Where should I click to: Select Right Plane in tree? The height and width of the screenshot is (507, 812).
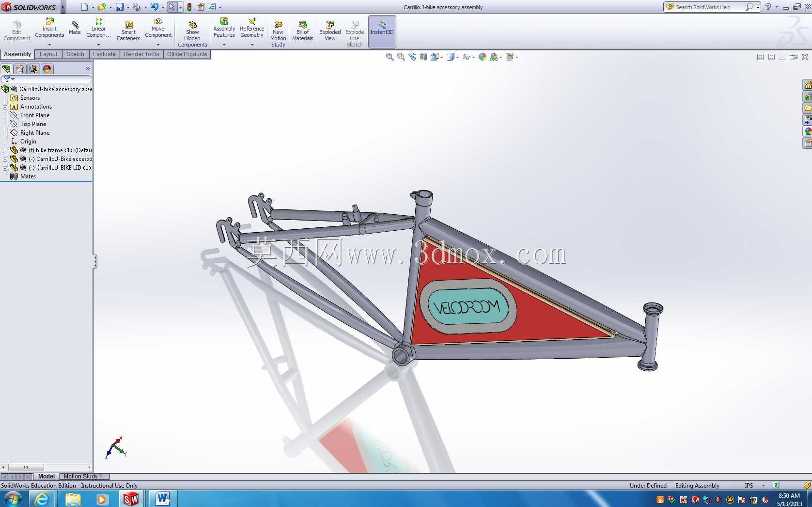click(34, 133)
